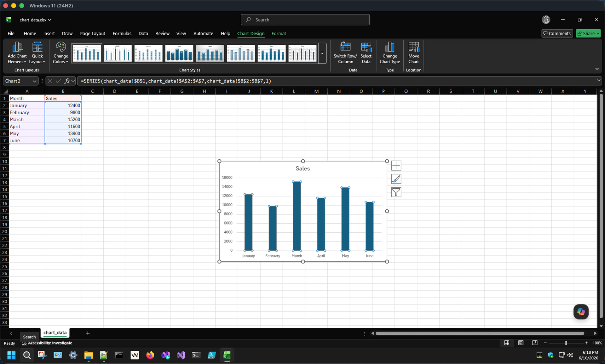Open chart_data.xlsx file name dropdown
605x364 pixels.
[35, 20]
